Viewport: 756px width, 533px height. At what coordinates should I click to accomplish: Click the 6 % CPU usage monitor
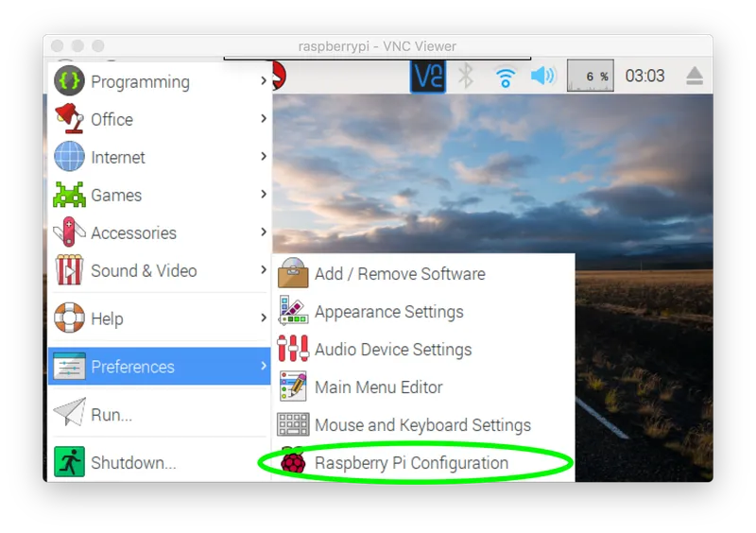(x=590, y=76)
